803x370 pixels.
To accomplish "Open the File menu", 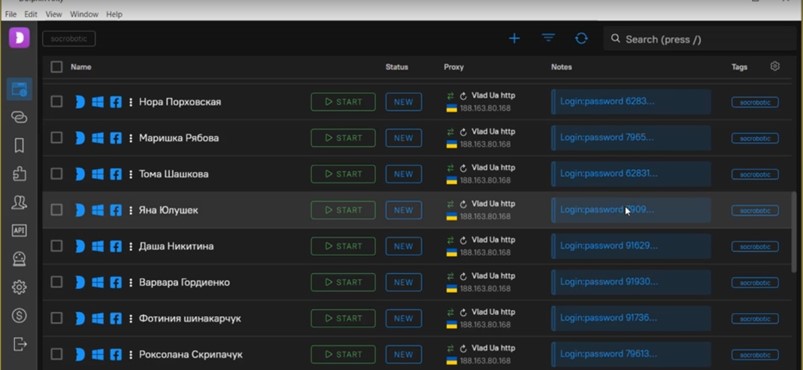I will coord(11,14).
